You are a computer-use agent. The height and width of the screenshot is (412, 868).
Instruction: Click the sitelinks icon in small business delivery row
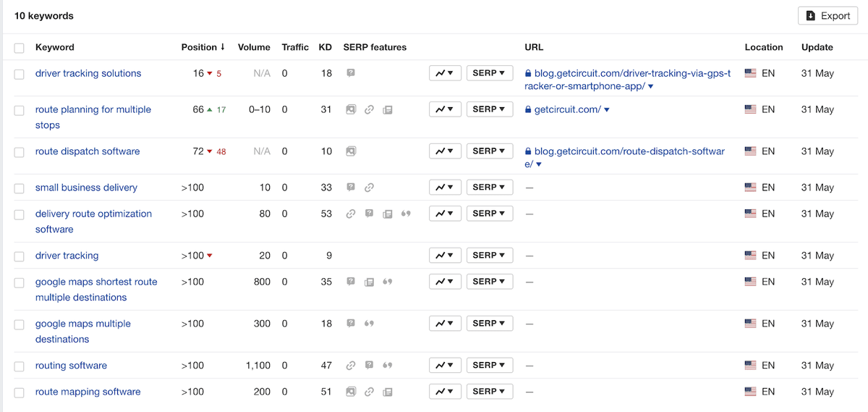369,188
